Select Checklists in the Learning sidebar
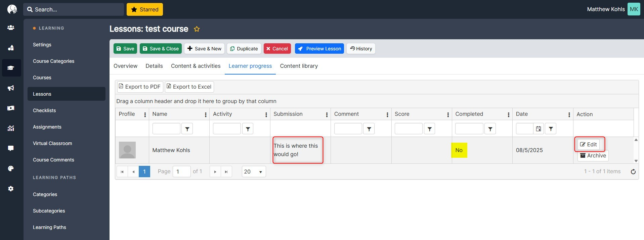This screenshot has height=240, width=644. [44, 110]
